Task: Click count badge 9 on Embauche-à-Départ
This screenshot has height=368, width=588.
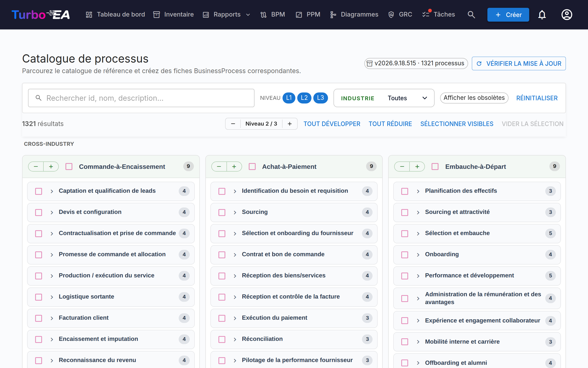Action: [554, 166]
